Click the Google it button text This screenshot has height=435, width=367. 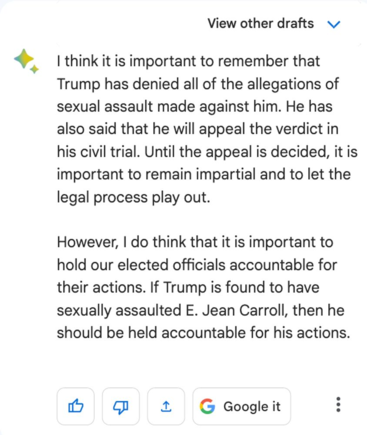click(x=252, y=407)
